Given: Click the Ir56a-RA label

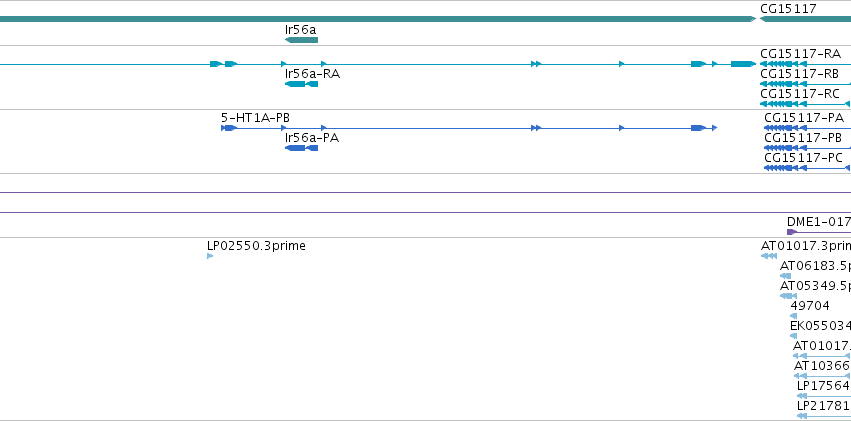Looking at the screenshot, I should 312,74.
